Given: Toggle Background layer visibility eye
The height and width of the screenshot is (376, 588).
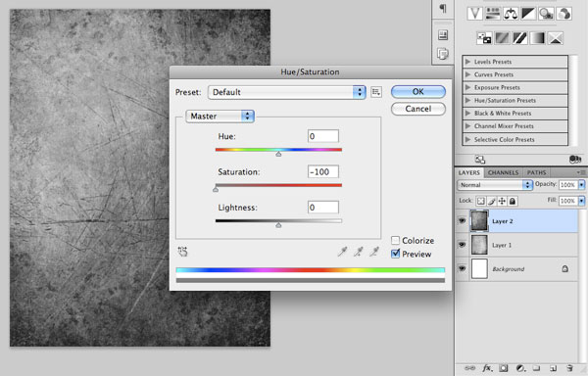Looking at the screenshot, I should [462, 268].
